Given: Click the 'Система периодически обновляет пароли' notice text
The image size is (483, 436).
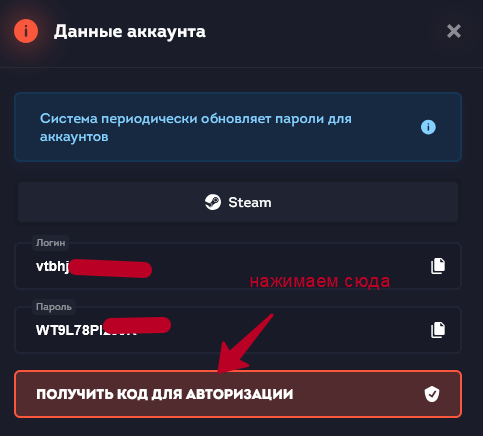Looking at the screenshot, I should (196, 127).
